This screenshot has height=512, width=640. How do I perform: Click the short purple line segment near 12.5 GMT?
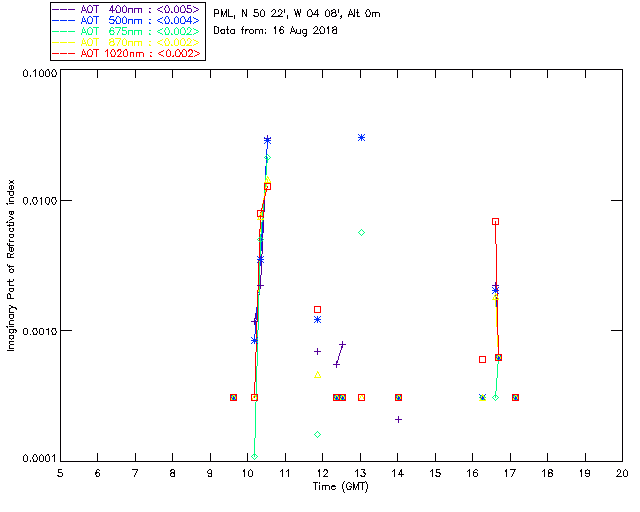(x=339, y=354)
